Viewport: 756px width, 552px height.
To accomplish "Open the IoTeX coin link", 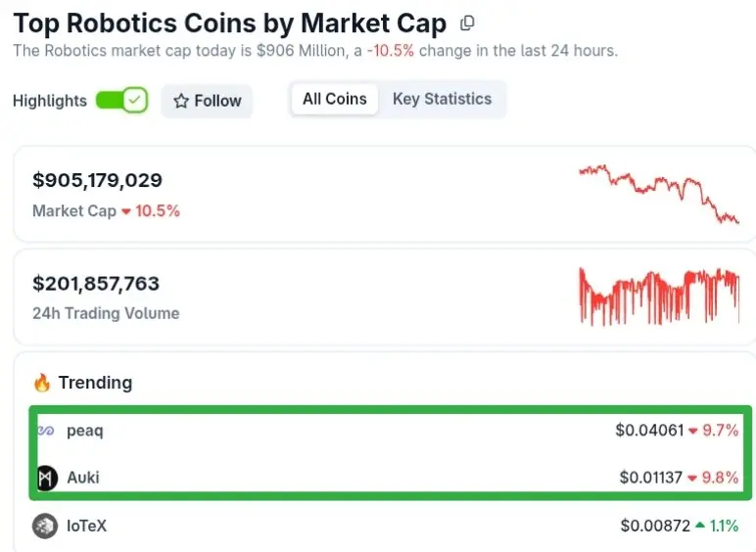I will tap(86, 526).
